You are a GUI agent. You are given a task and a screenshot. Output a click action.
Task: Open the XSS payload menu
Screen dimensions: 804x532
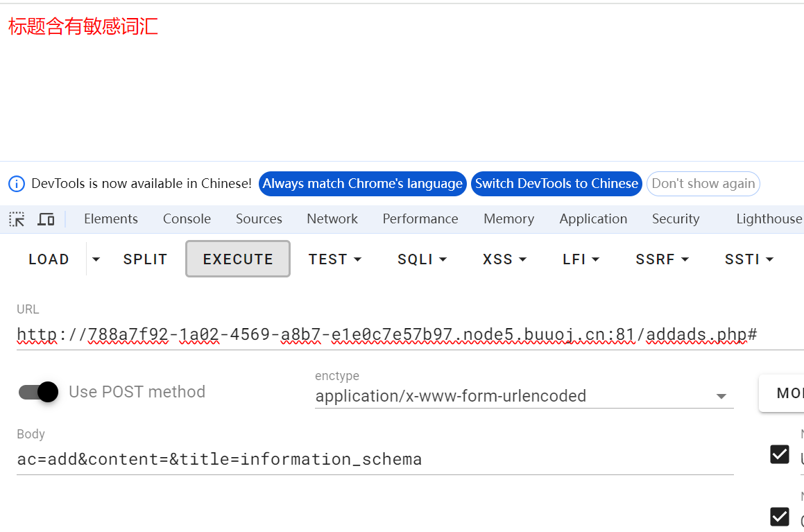tap(504, 259)
